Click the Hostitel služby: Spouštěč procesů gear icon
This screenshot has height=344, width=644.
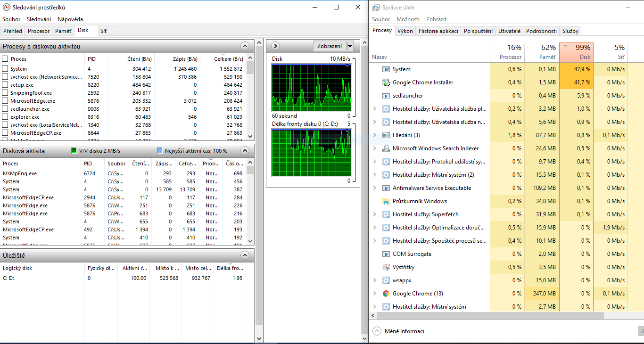(386, 241)
